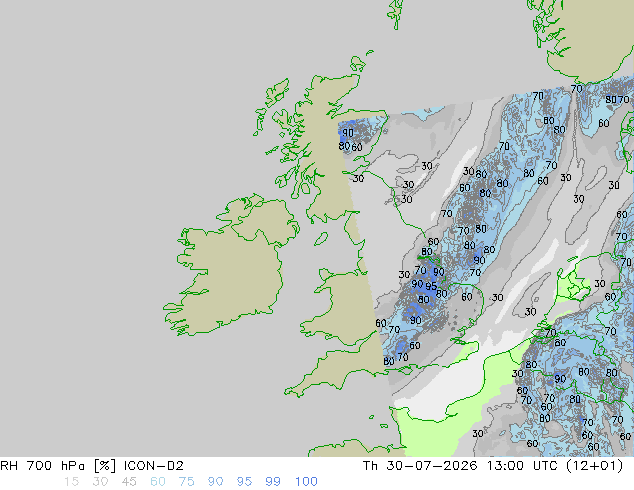Click the legend value '100'
Screen dimensions: 634x490
306,482
